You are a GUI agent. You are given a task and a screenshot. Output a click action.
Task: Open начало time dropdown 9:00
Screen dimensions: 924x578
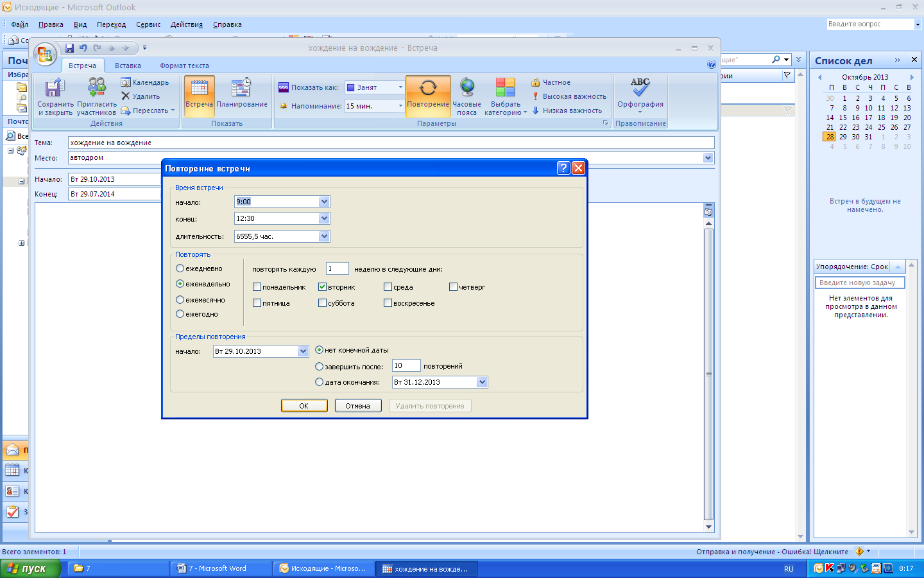click(324, 202)
